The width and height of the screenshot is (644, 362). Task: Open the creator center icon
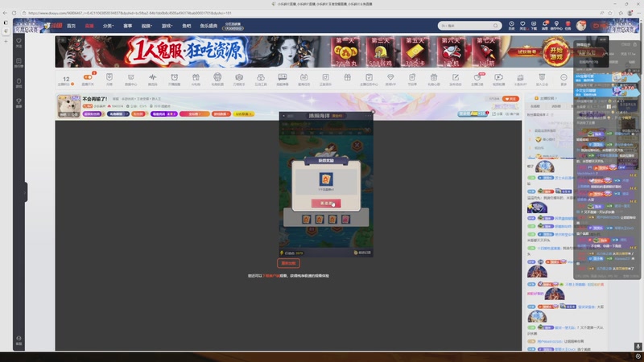pos(556,26)
